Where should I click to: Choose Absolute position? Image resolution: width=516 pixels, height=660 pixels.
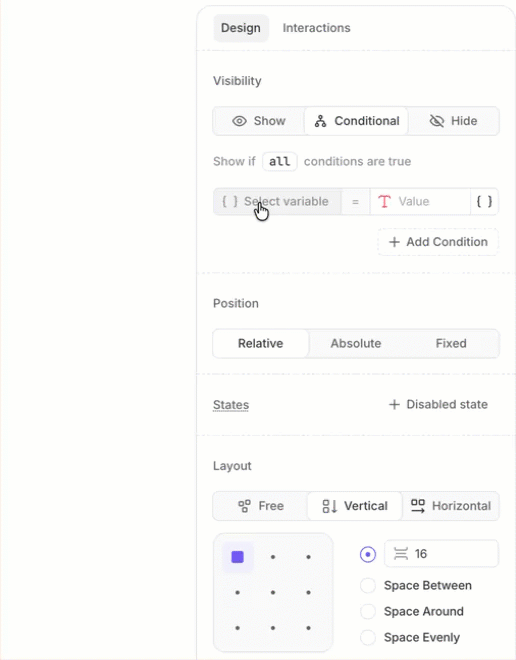click(356, 343)
